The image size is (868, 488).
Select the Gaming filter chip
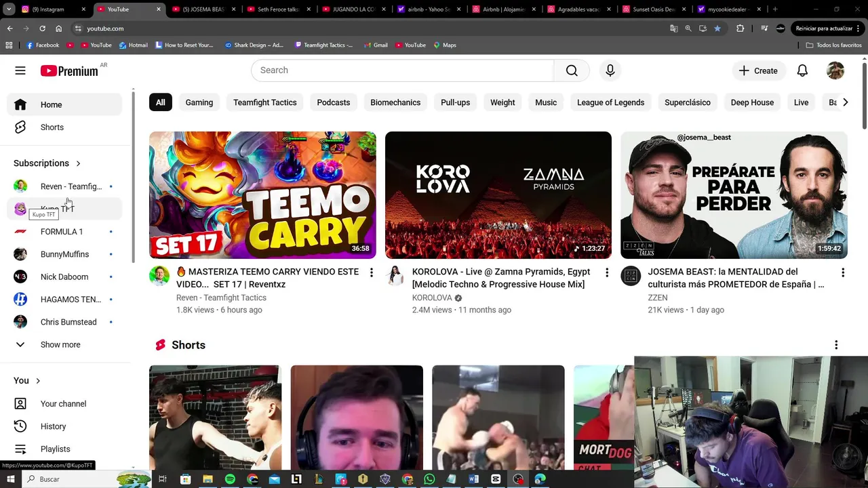[199, 102]
